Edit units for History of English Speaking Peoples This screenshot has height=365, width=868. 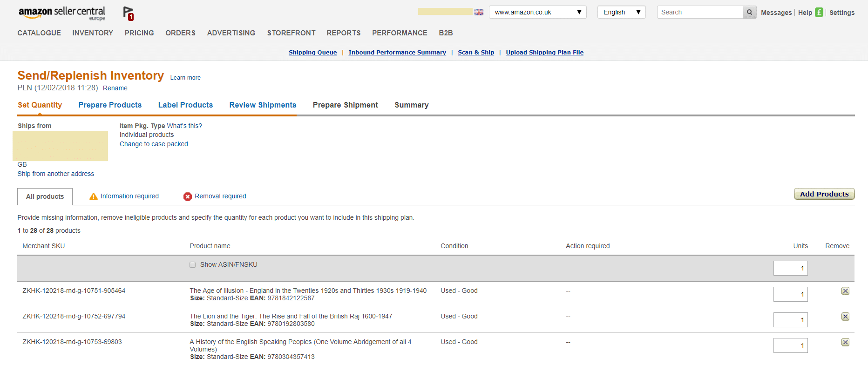coord(790,345)
